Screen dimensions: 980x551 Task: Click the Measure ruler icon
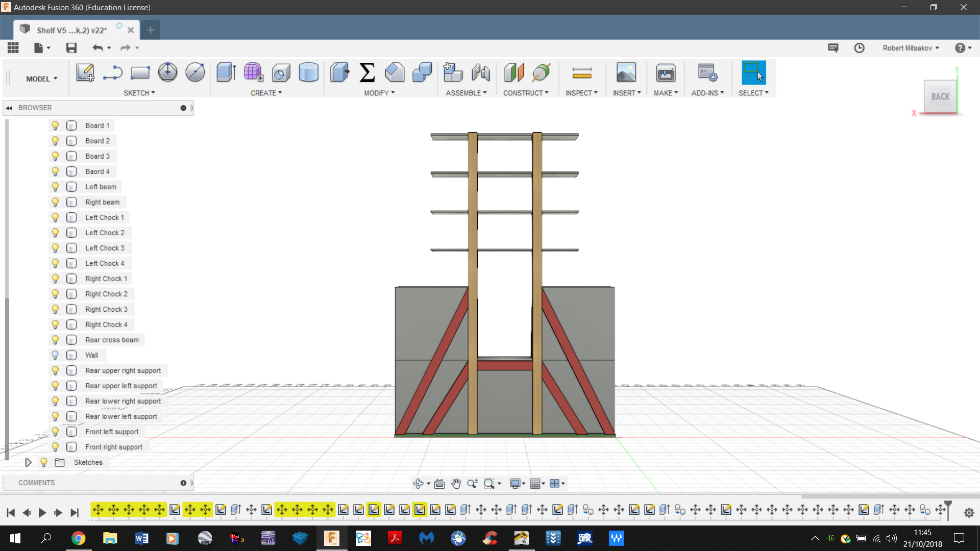coord(581,72)
